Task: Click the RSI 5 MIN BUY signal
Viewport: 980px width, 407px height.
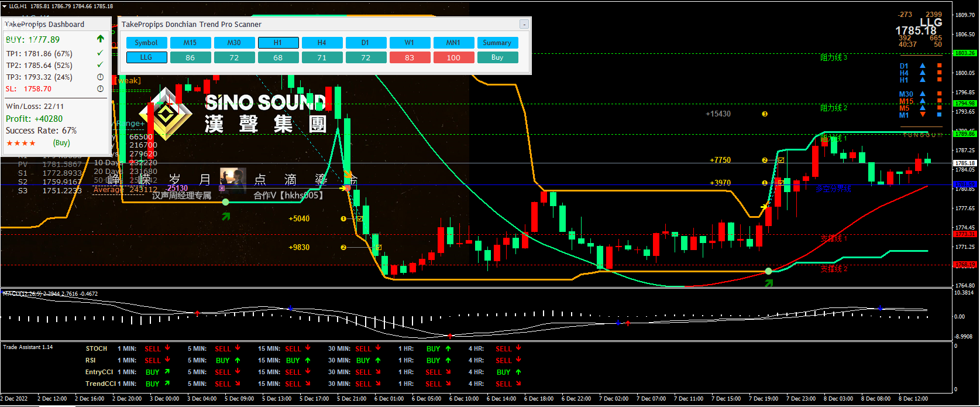Action: 223,360
